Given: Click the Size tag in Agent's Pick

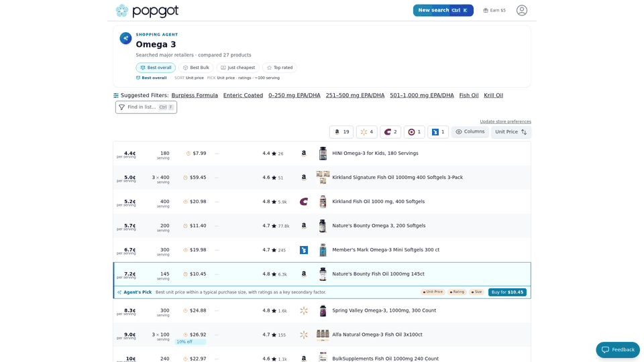Looking at the screenshot, I should coord(476,292).
